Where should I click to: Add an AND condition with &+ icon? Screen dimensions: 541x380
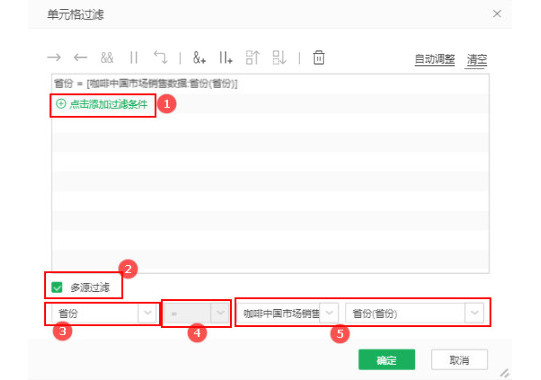coord(199,57)
